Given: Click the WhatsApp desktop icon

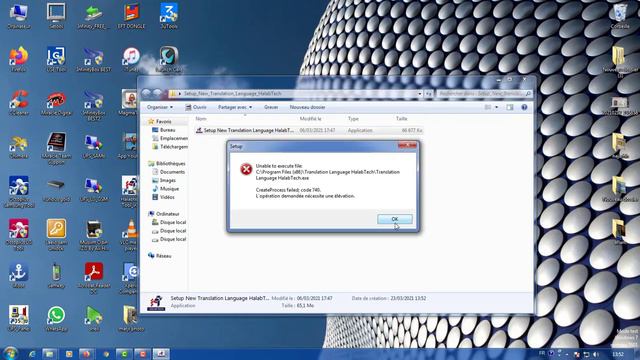Looking at the screenshot, I should [x=56, y=318].
